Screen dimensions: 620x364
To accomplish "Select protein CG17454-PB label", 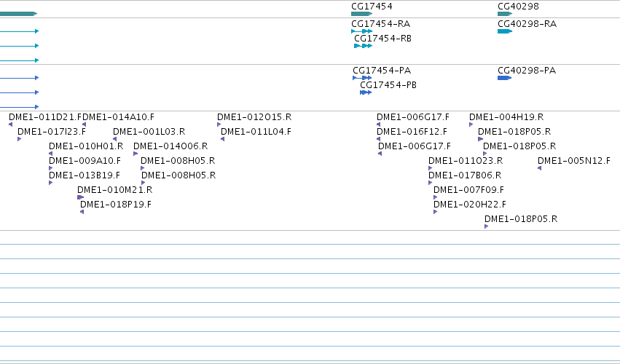I will [x=388, y=85].
